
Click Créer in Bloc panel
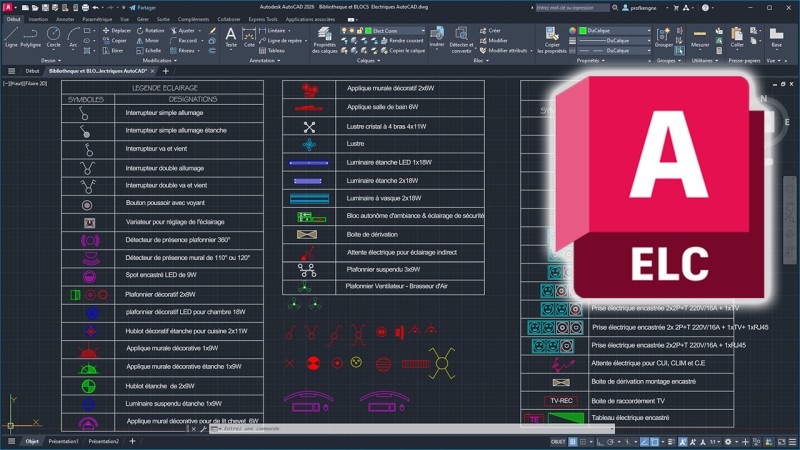click(490, 31)
